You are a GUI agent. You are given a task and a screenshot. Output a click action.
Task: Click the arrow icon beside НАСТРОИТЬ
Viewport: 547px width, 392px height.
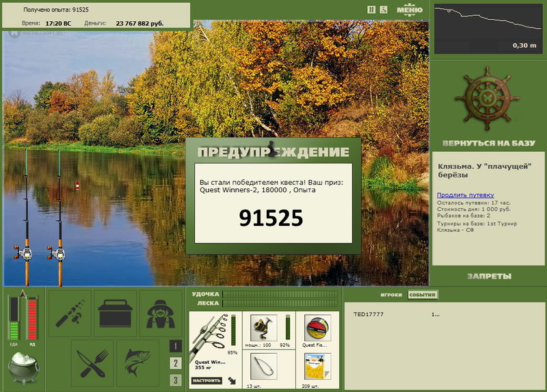pyautogui.click(x=232, y=380)
